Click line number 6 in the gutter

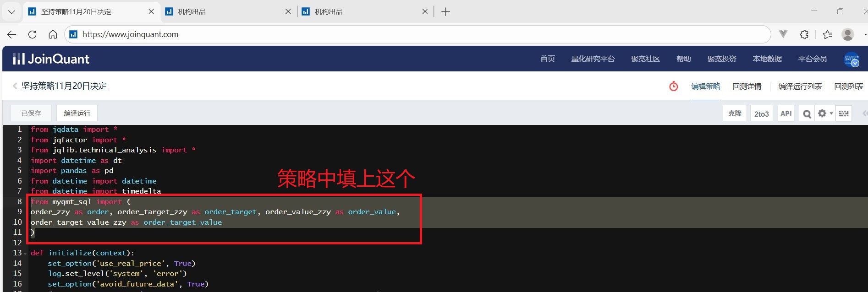coord(20,181)
